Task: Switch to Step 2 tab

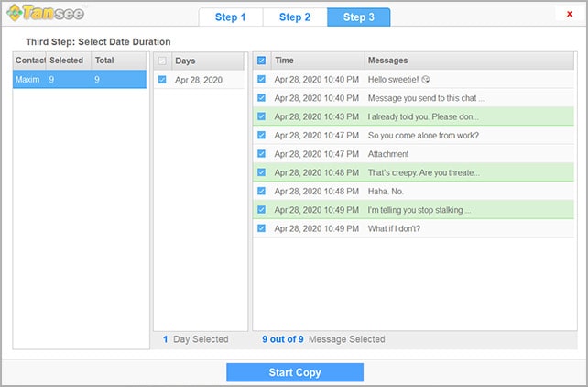Action: tap(294, 17)
